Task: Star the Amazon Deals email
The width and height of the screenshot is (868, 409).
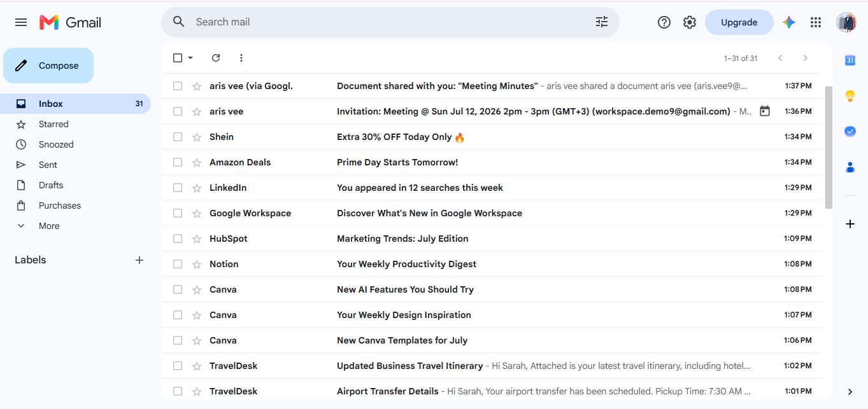Action: click(197, 162)
